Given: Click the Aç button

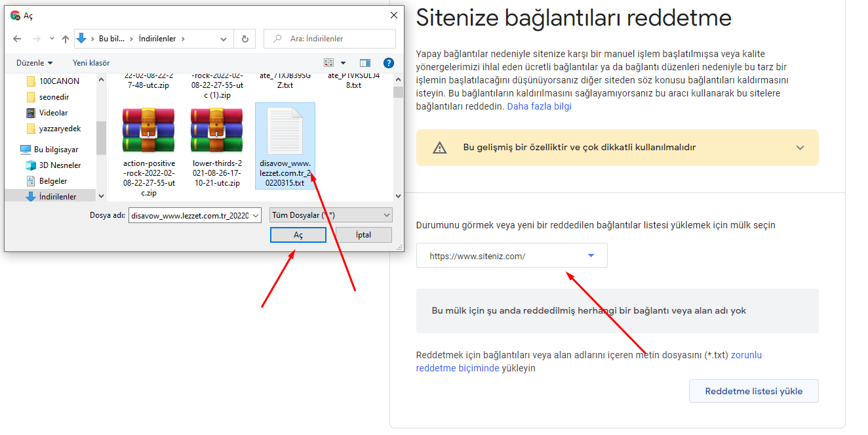Looking at the screenshot, I should point(298,234).
